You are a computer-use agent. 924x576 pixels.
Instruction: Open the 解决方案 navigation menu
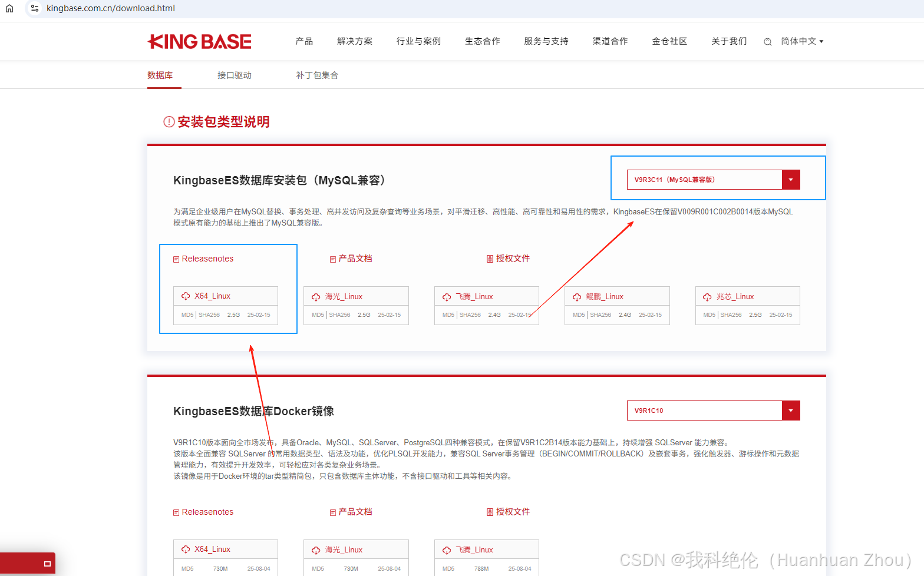[x=355, y=41]
